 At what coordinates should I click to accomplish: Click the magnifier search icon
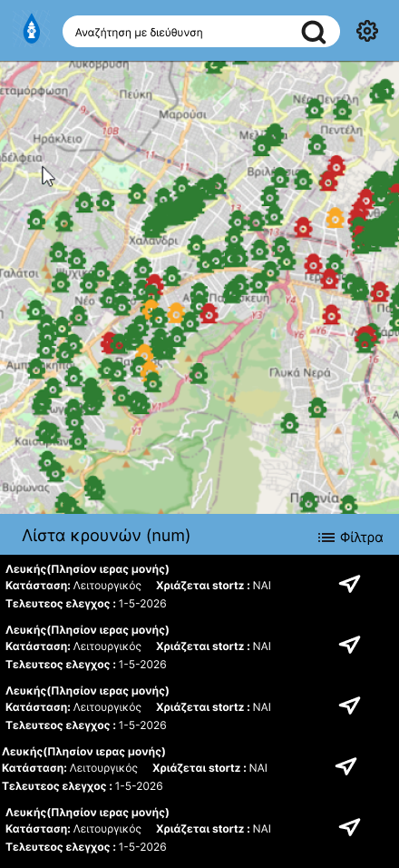coord(314,32)
